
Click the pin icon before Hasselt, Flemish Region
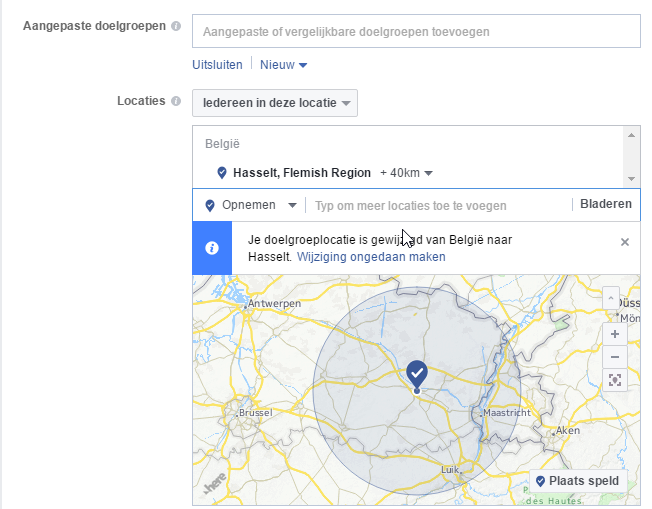[x=222, y=173]
